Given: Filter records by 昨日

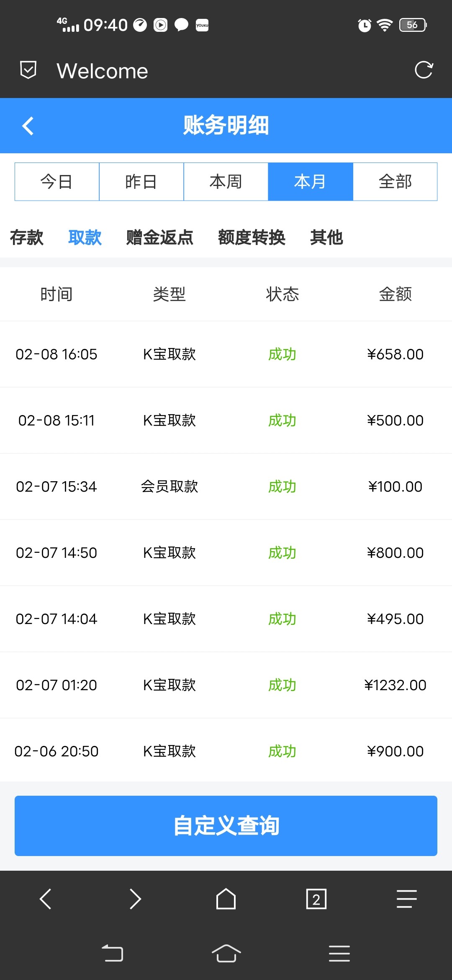Looking at the screenshot, I should 141,182.
